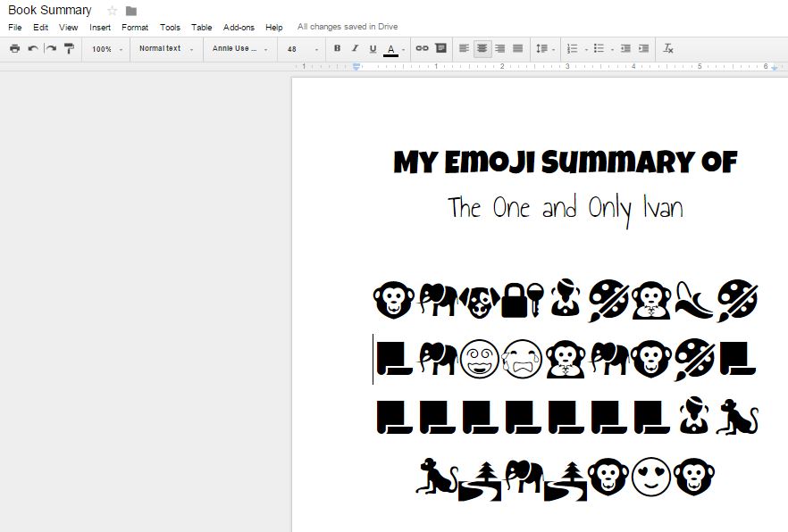Justify the text alignment
The height and width of the screenshot is (532, 788).
tap(517, 49)
